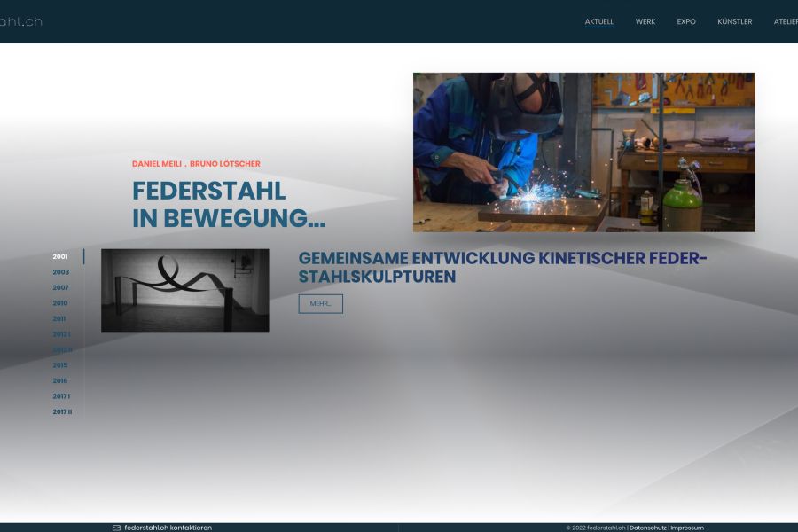Click the © 2022 federstahl.ch text
Screen dimensions: 798x532
pos(596,528)
